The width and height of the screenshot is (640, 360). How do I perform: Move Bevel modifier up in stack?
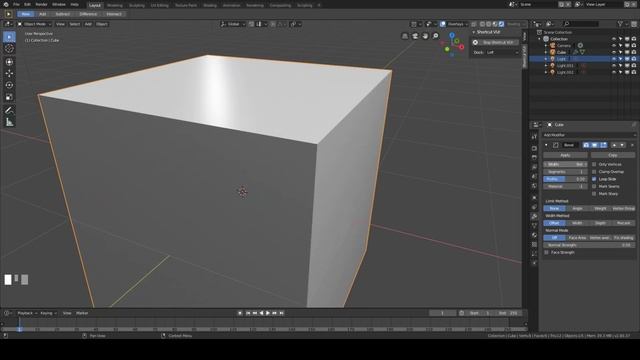[x=614, y=145]
